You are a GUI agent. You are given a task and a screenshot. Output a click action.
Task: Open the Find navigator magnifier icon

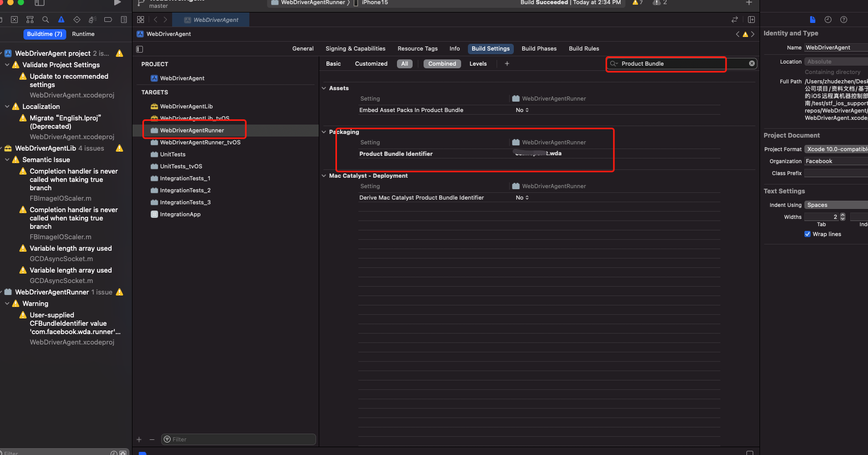coord(45,20)
